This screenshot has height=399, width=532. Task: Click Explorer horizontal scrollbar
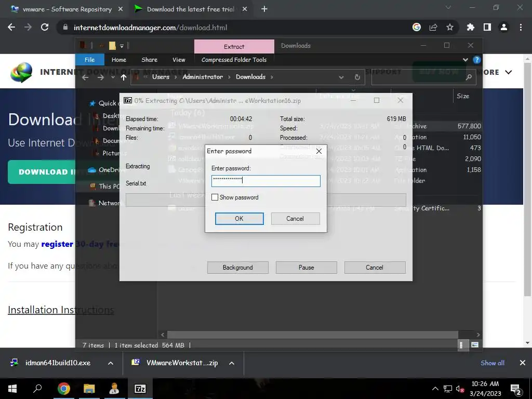click(312, 335)
